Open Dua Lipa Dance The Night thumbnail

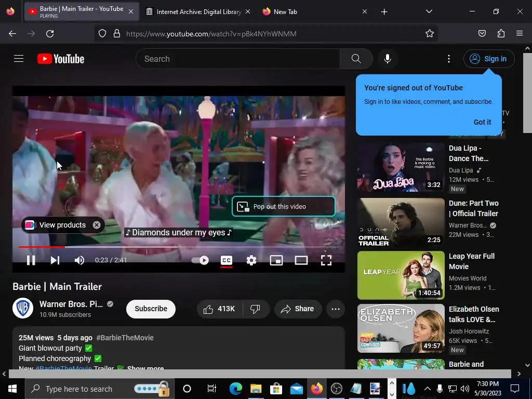tap(401, 167)
